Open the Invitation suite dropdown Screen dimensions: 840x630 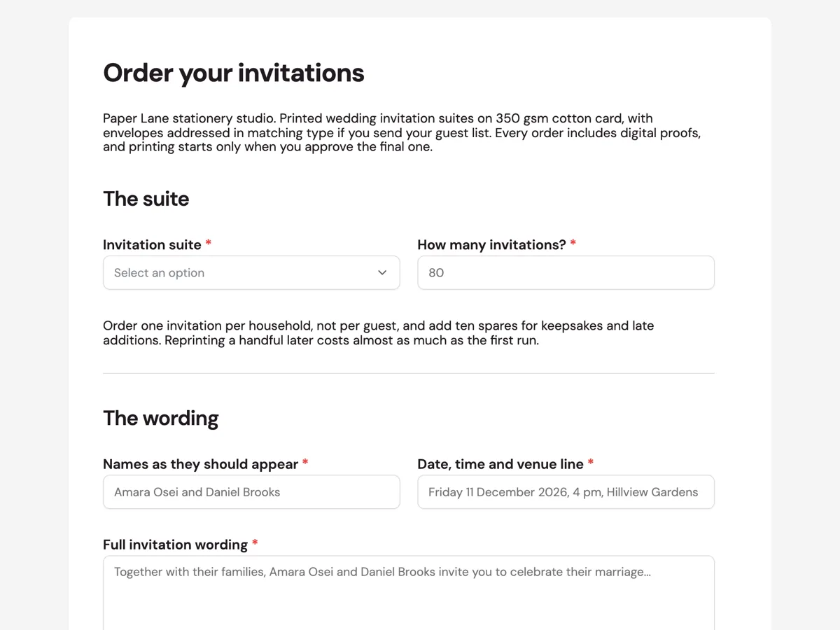point(251,272)
